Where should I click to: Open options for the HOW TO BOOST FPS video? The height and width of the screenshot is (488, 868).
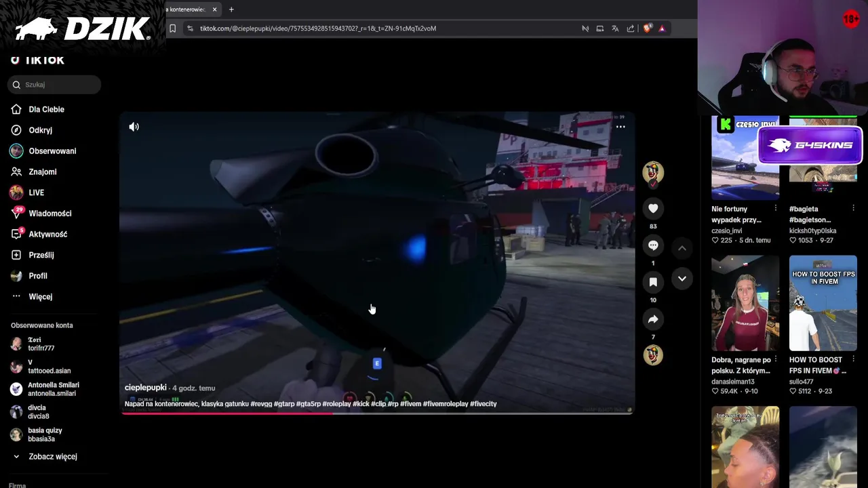tap(853, 360)
